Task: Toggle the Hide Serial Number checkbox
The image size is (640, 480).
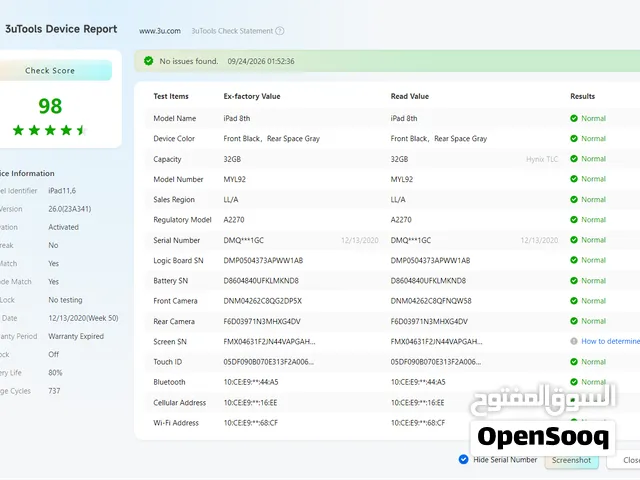Action: 463,460
